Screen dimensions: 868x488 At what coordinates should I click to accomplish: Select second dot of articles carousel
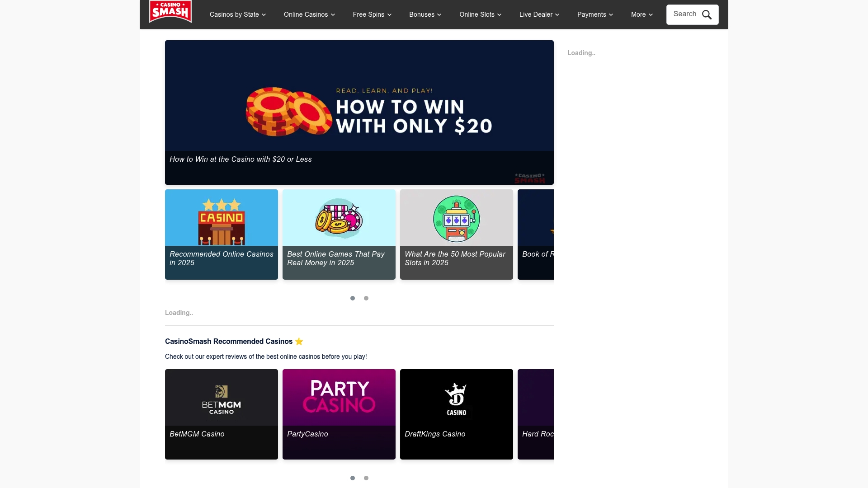366,298
